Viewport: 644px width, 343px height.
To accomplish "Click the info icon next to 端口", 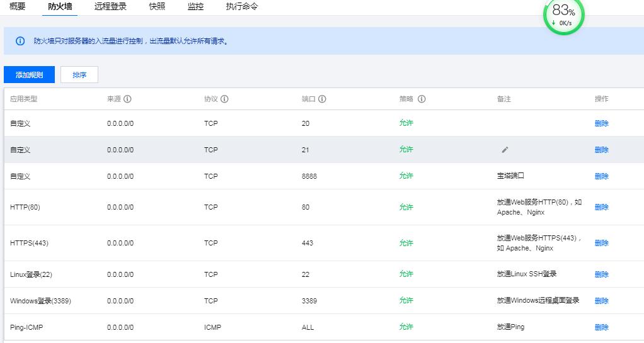I will (322, 99).
